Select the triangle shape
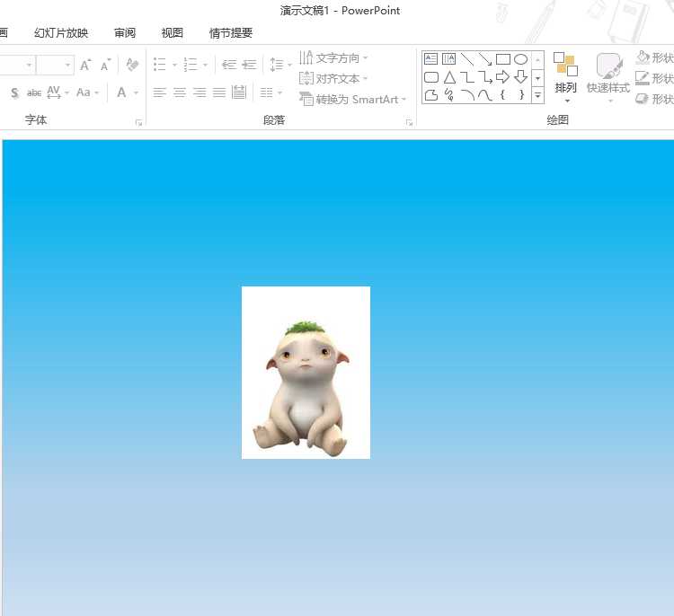This screenshot has width=674, height=616. tap(449, 77)
